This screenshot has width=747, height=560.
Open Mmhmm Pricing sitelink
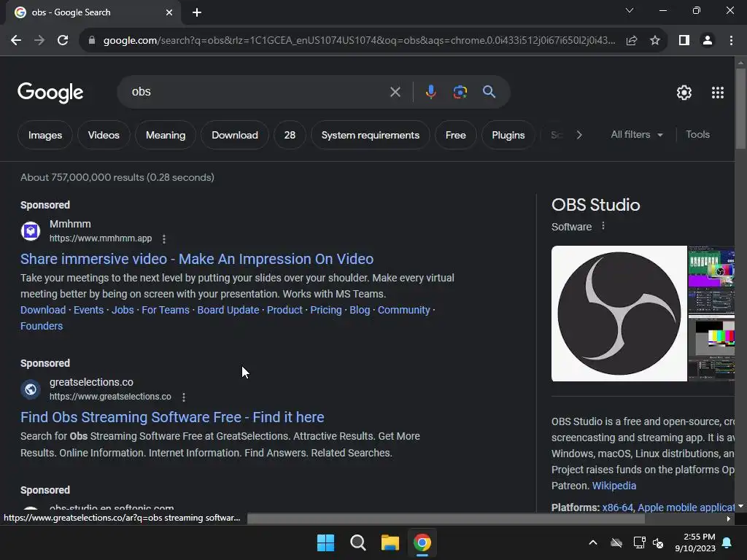point(326,310)
